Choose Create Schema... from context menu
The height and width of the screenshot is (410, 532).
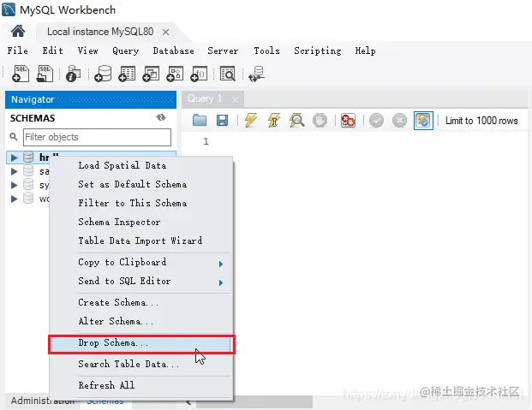141,302
